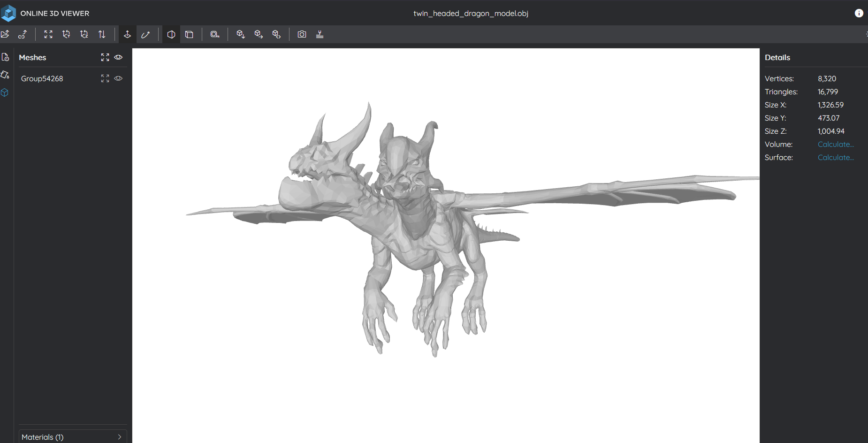Select Group54268 in the mesh list
Screen dimensions: 868x443
42,78
